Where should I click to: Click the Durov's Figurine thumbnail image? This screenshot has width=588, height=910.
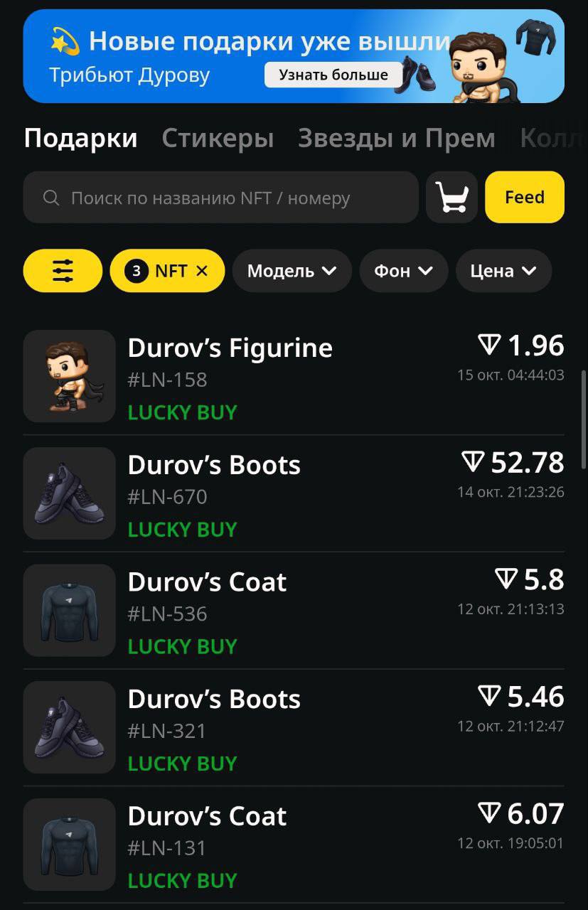(x=69, y=376)
